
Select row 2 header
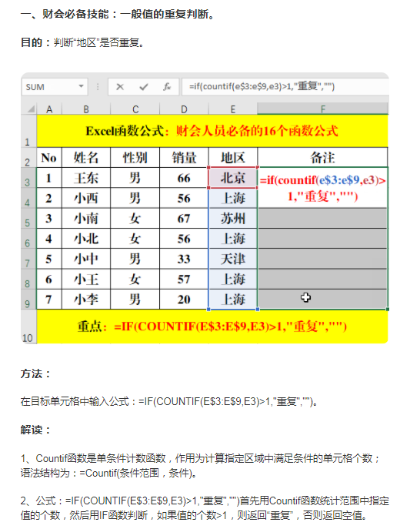click(28, 158)
